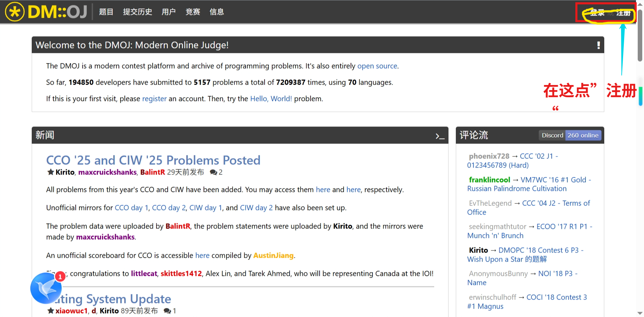Open the 信息 about menu
Viewport: 644px width, 317px height.
pyautogui.click(x=217, y=12)
